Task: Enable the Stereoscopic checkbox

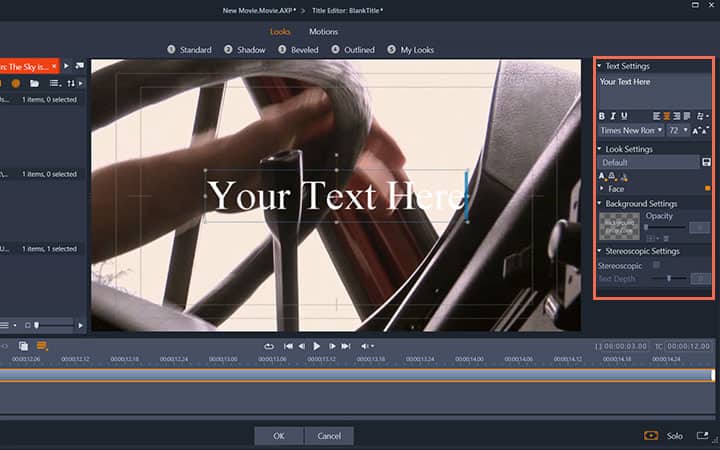Action: coord(657,265)
